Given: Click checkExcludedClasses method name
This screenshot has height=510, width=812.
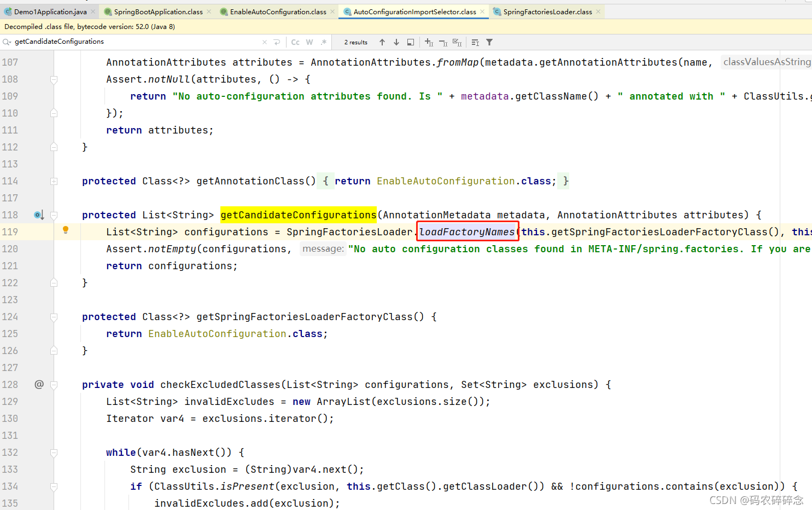Looking at the screenshot, I should click(220, 385).
